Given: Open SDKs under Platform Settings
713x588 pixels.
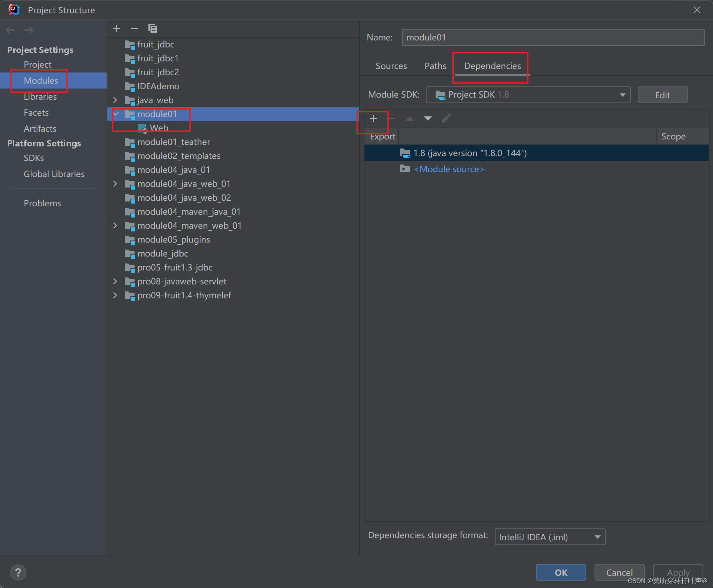Looking at the screenshot, I should pos(34,158).
